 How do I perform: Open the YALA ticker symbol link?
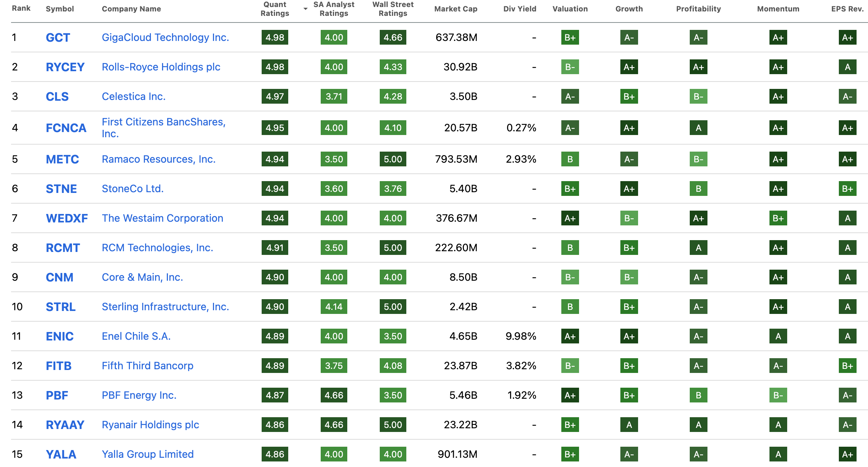61,454
